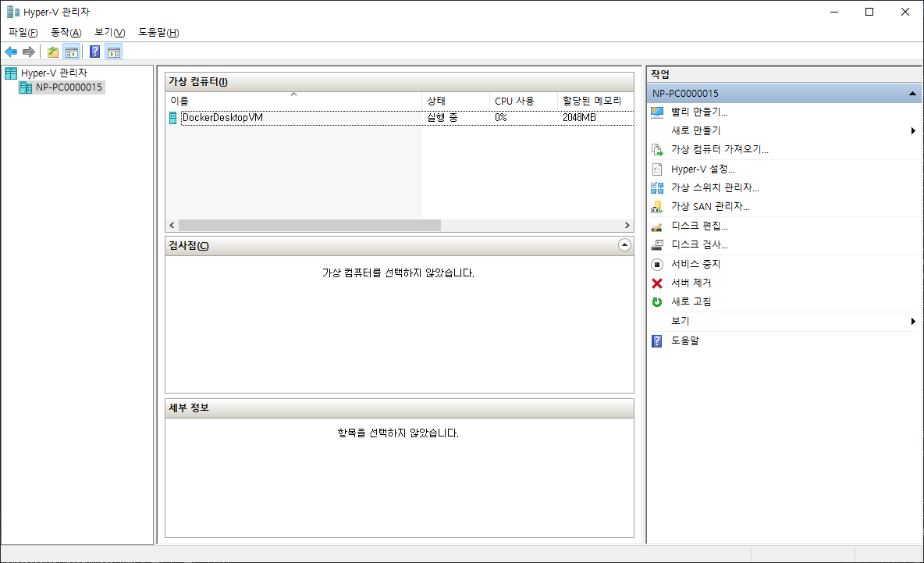Toggle console tree pane toolbar icon
This screenshot has height=563, width=924.
pos(72,52)
